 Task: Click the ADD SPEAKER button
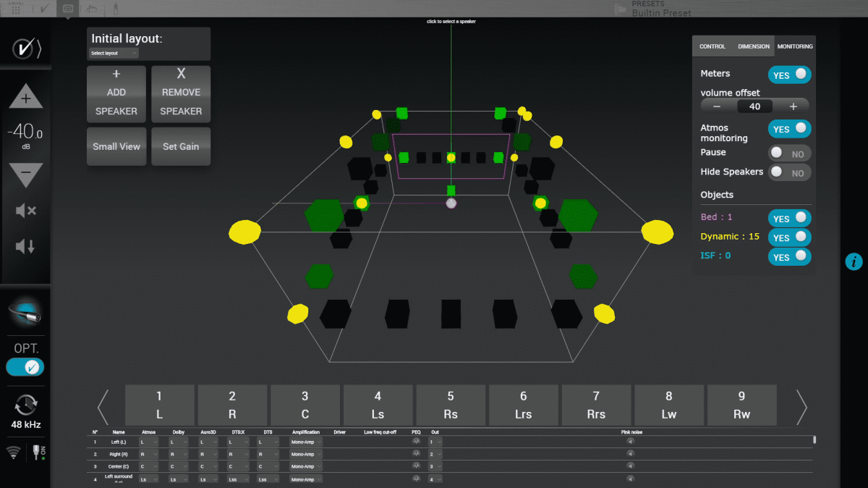pos(116,92)
